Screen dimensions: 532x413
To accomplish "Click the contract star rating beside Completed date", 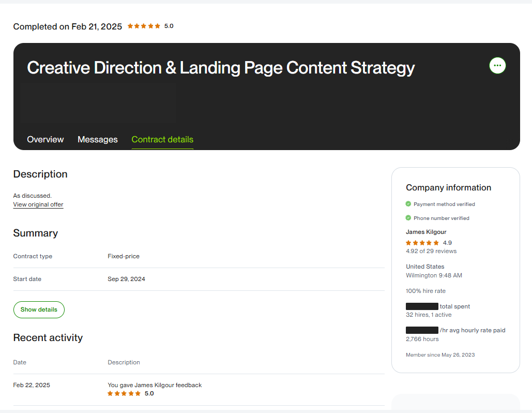I will 144,26.
